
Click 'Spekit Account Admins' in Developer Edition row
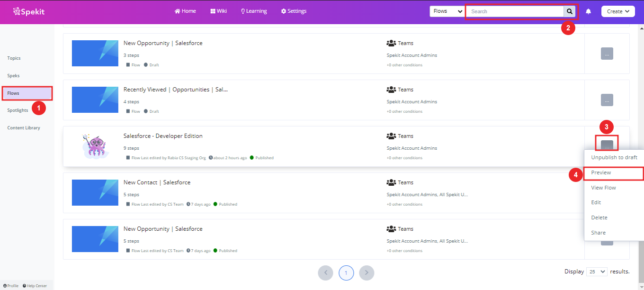coord(412,148)
